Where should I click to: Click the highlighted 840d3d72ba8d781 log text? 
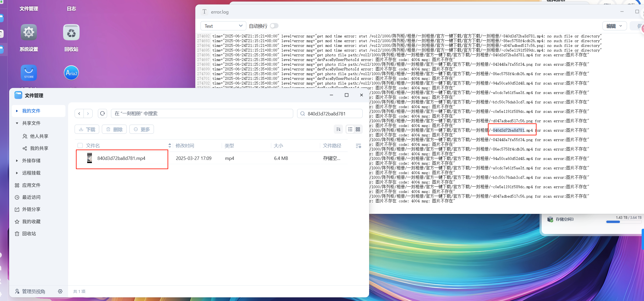pyautogui.click(x=509, y=130)
